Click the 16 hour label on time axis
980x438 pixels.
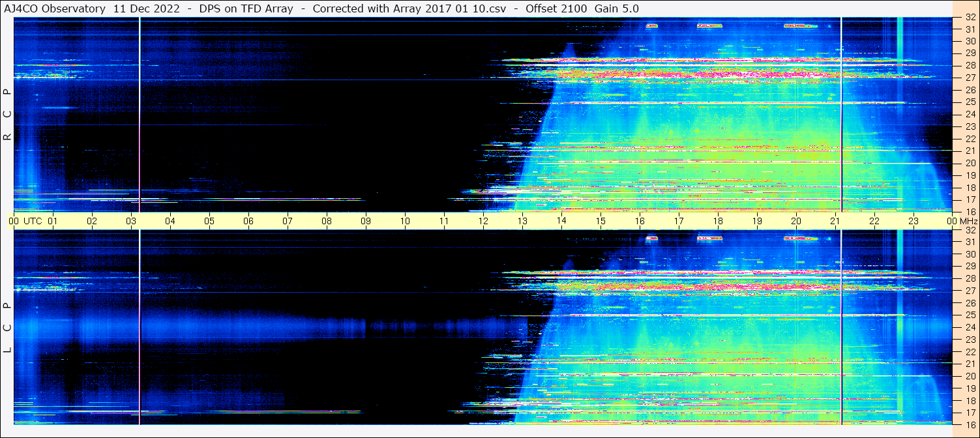[x=640, y=221]
